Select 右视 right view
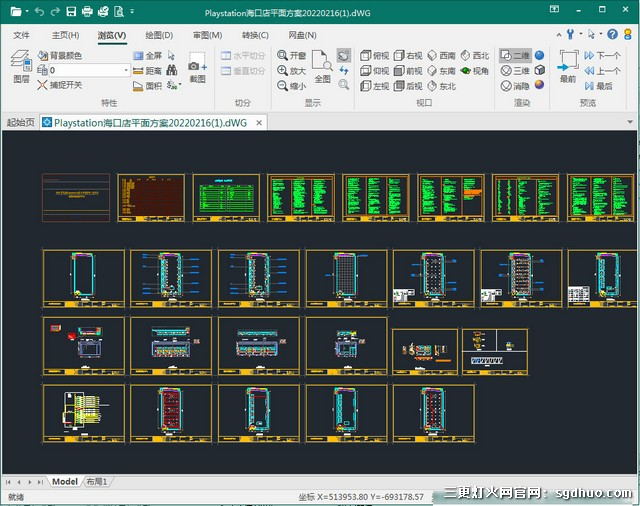 click(x=408, y=55)
